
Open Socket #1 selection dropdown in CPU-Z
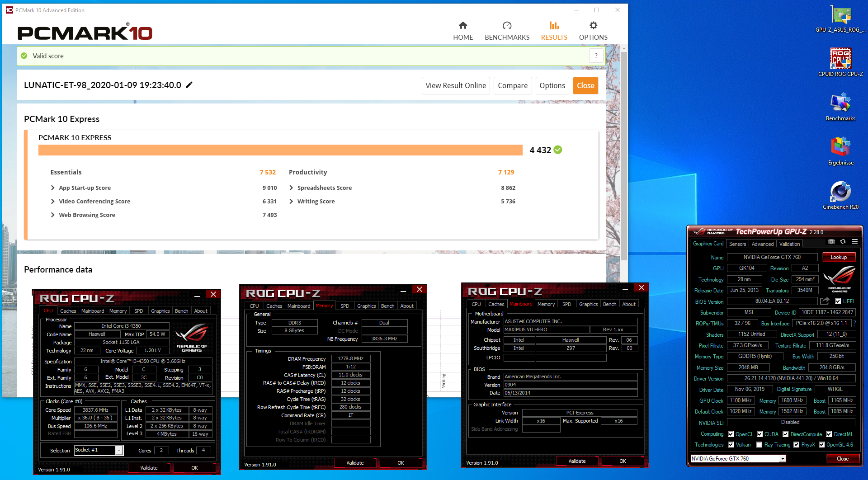(x=119, y=450)
